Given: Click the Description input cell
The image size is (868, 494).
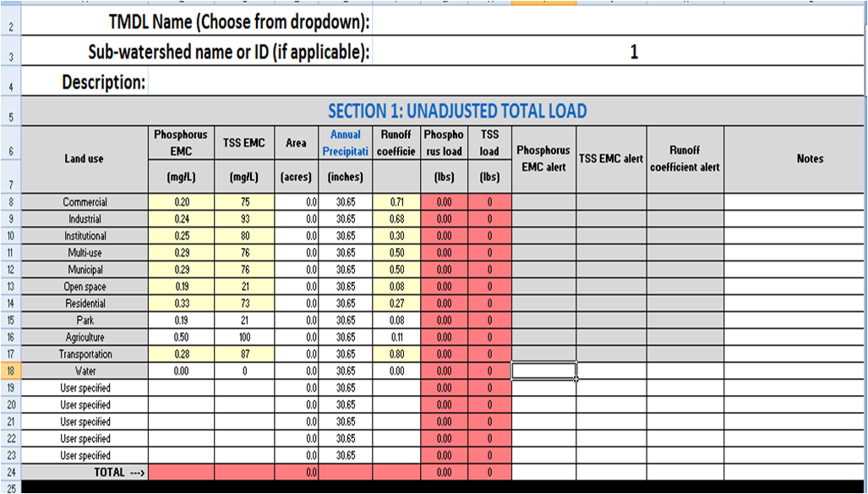Looking at the screenshot, I should pyautogui.click(x=507, y=82).
